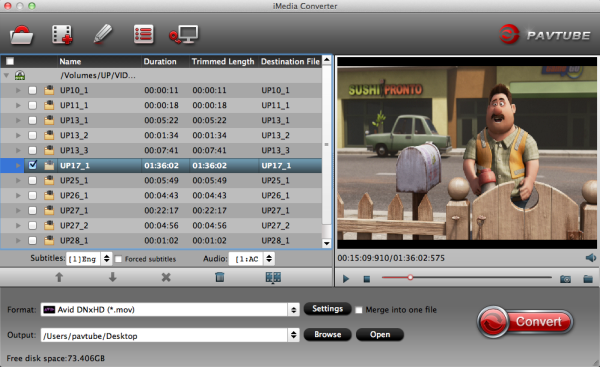Check the UP27_2 checkbox
This screenshot has width=600, height=367.
pyautogui.click(x=33, y=225)
